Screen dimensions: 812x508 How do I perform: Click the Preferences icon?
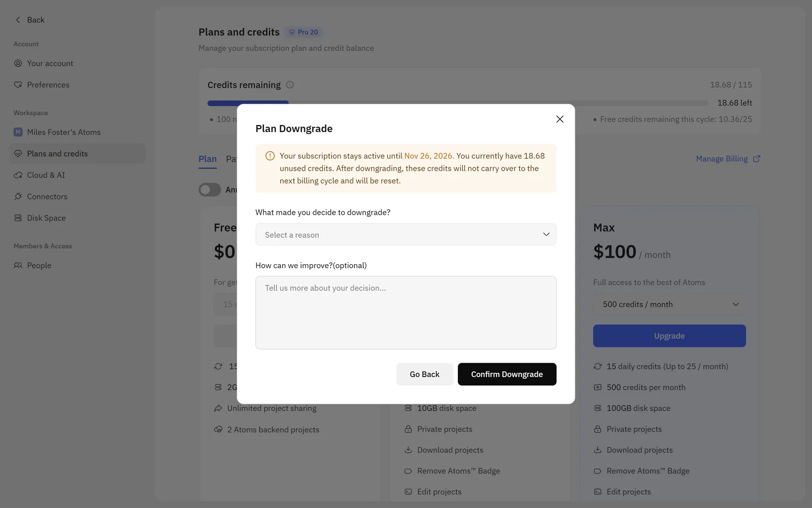pyautogui.click(x=18, y=85)
